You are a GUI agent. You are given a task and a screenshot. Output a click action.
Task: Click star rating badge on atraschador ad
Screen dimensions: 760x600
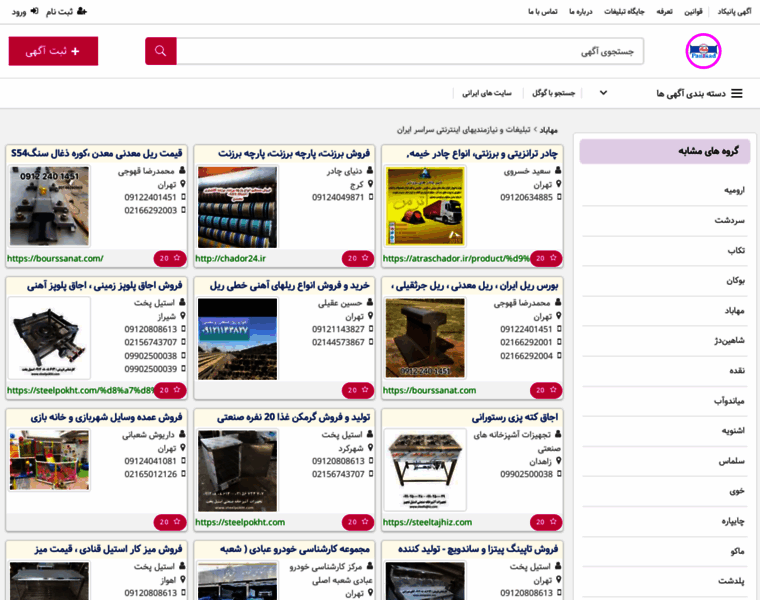click(x=546, y=258)
